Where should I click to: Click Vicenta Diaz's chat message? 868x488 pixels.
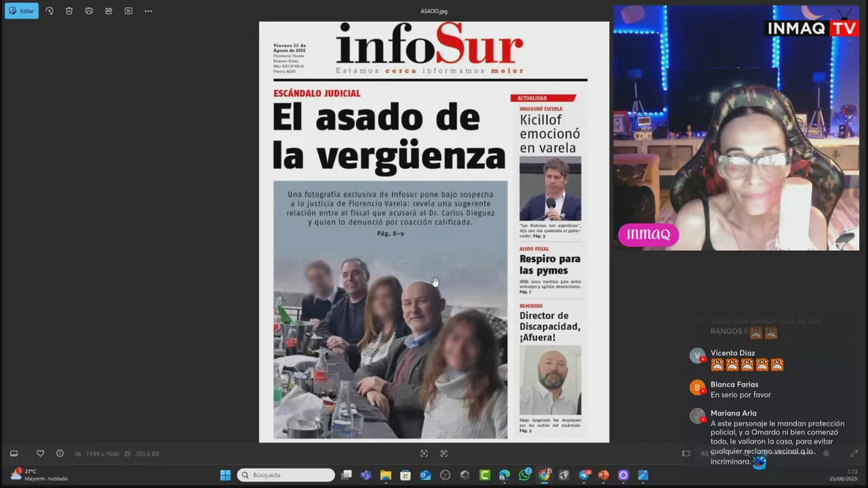click(x=747, y=365)
